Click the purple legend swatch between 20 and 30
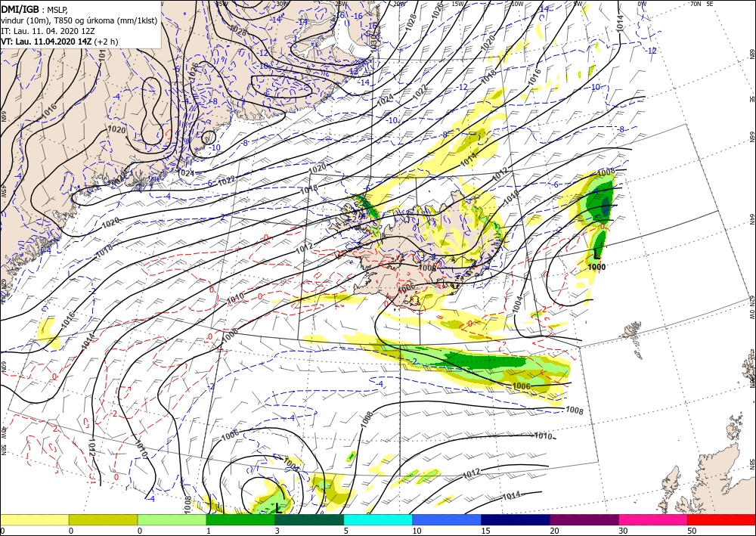Image resolution: width=756 pixels, height=536 pixels. point(584,519)
